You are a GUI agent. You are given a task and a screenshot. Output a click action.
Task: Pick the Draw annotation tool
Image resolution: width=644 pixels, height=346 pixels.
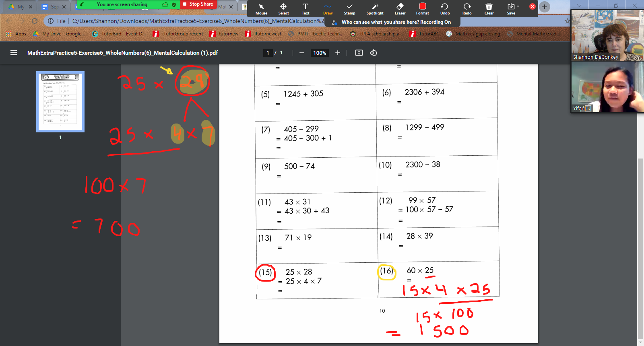coord(328,8)
